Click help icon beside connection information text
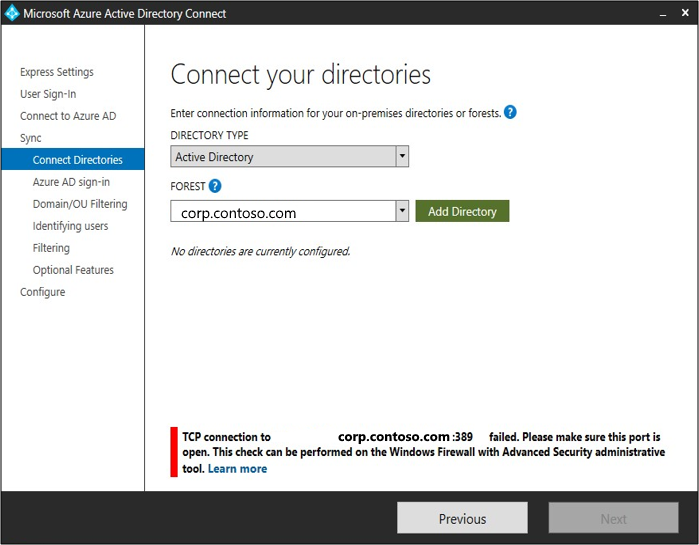This screenshot has height=545, width=699. (510, 113)
